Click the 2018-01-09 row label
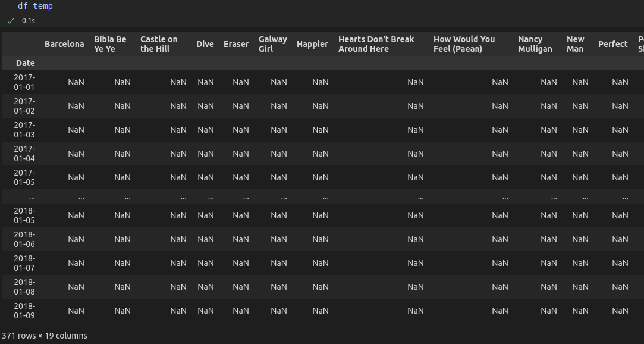 click(24, 311)
